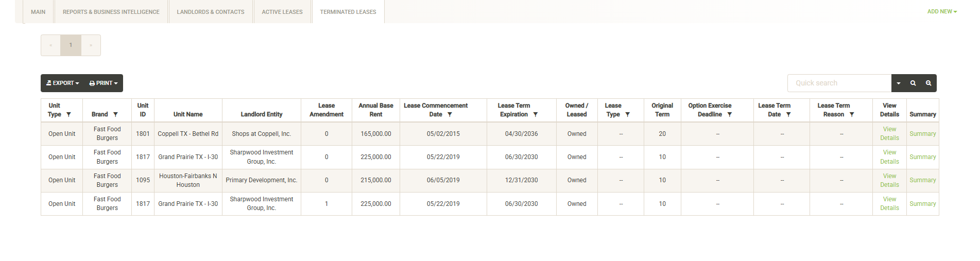Click the Lease Term Expiration filter icon
The height and width of the screenshot is (261, 980).
(x=536, y=115)
